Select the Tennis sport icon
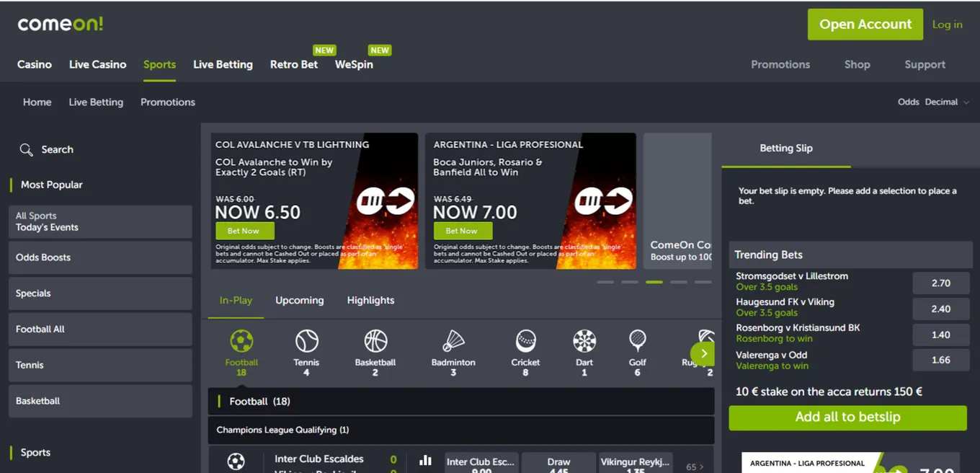This screenshot has height=473, width=980. (x=306, y=341)
